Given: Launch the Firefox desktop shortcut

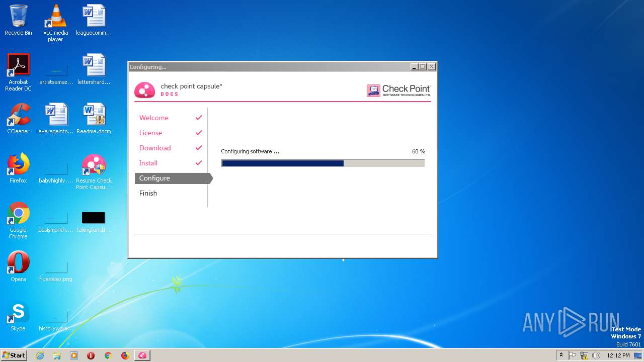Looking at the screenshot, I should 18,168.
